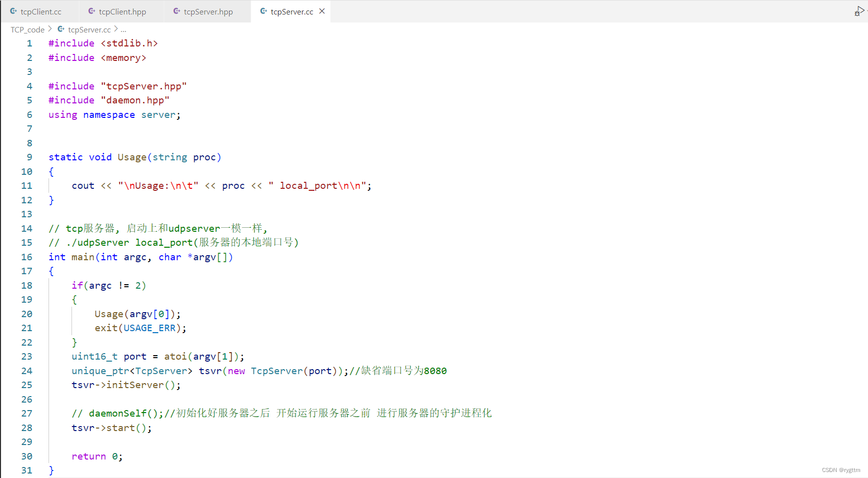Image resolution: width=868 pixels, height=478 pixels.
Task: Click the Run/Debug icon at top right
Action: pos(859,11)
